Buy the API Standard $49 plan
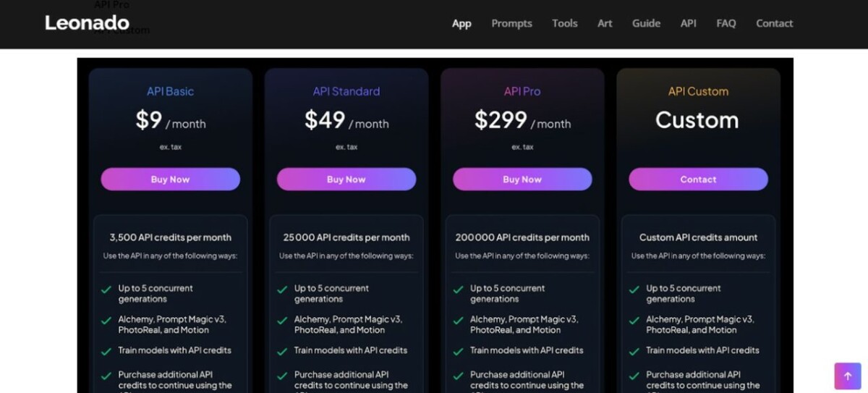 point(346,179)
